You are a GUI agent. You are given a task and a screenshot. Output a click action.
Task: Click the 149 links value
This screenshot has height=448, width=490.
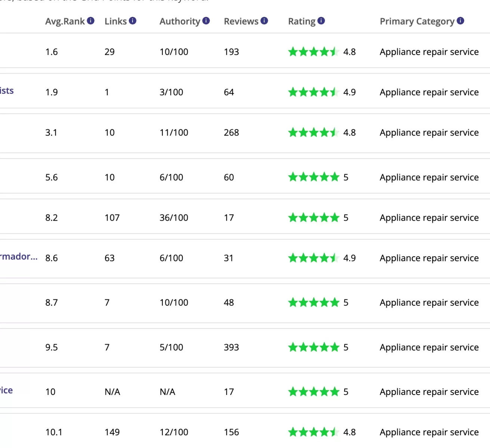112,432
